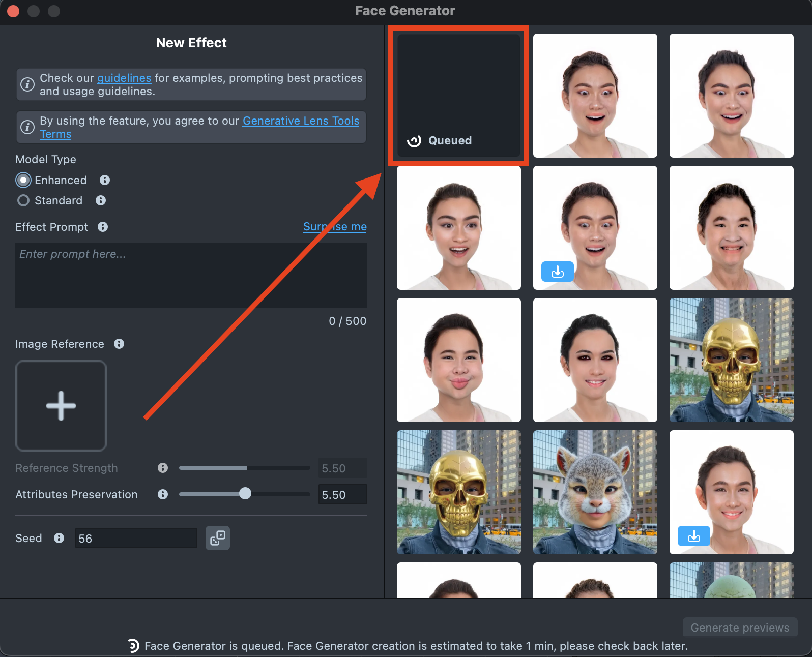Click download icon on surprised face thumbnail
This screenshot has height=657, width=812.
pyautogui.click(x=557, y=272)
